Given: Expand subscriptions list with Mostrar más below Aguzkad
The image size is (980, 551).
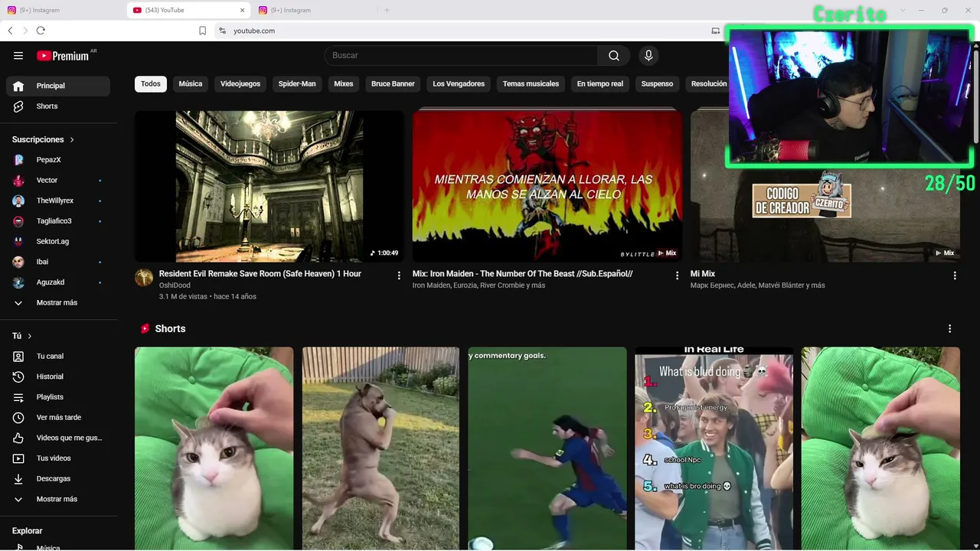Looking at the screenshot, I should [58, 303].
